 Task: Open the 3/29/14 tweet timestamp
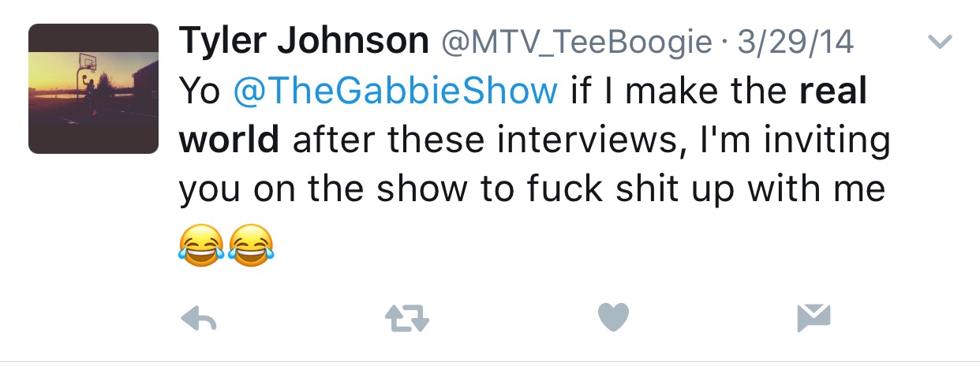795,43
